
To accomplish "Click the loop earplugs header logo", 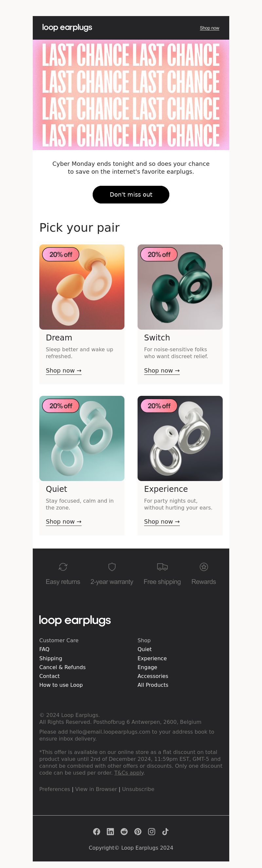I will (x=67, y=28).
